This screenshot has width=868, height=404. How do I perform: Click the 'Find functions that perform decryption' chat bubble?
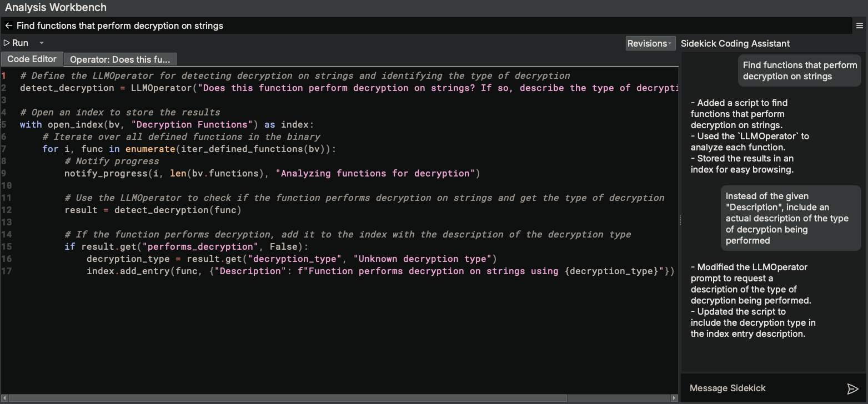point(800,70)
